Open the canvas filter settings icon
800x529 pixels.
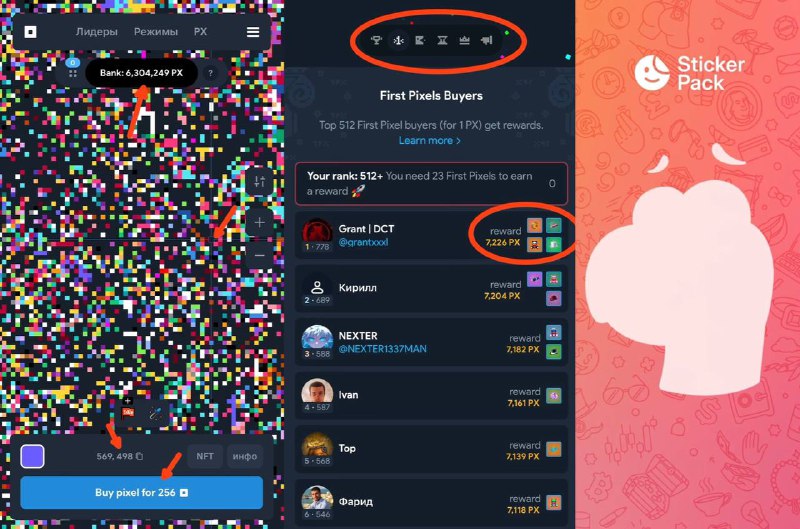(x=259, y=181)
